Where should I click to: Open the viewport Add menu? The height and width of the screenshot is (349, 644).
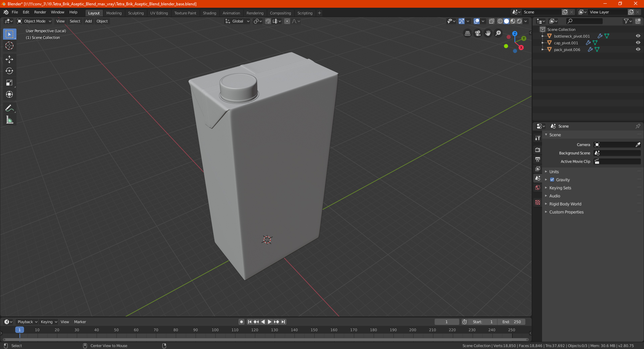point(89,21)
